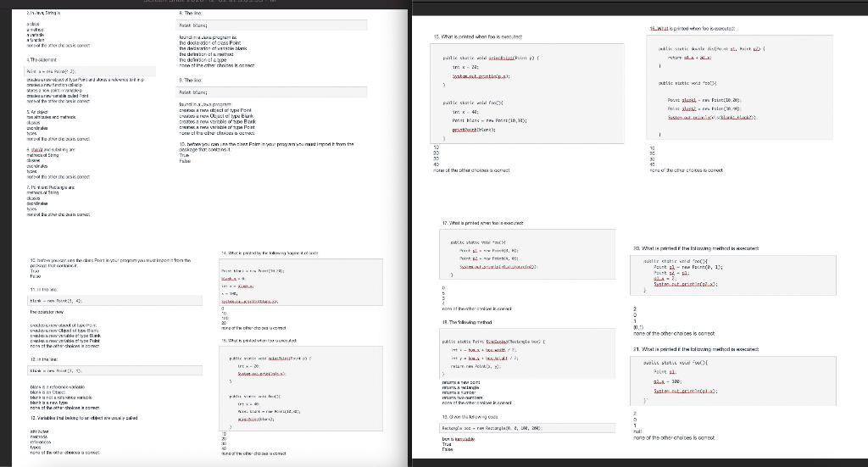868x467 pixels.
Task: Select answer 'a class' for question 3
Action: [x=33, y=25]
